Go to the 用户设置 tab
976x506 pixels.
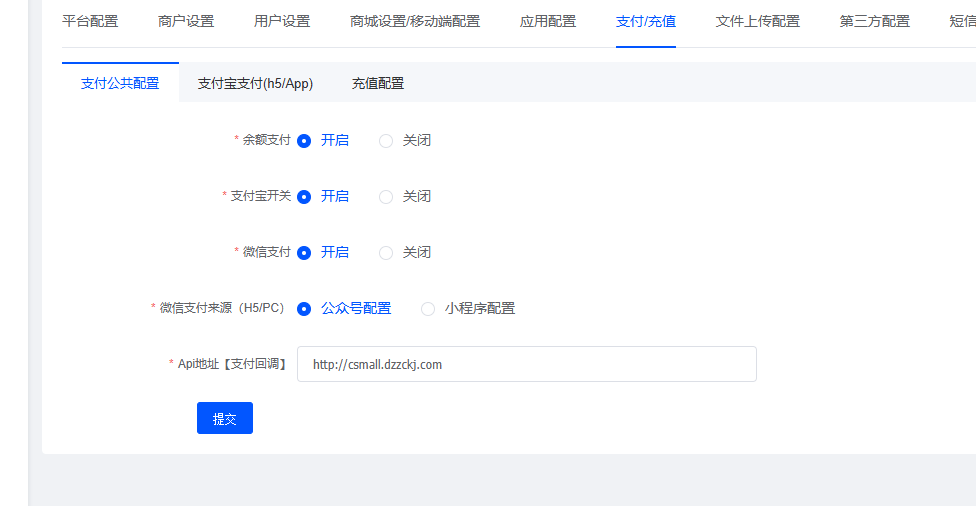point(282,22)
